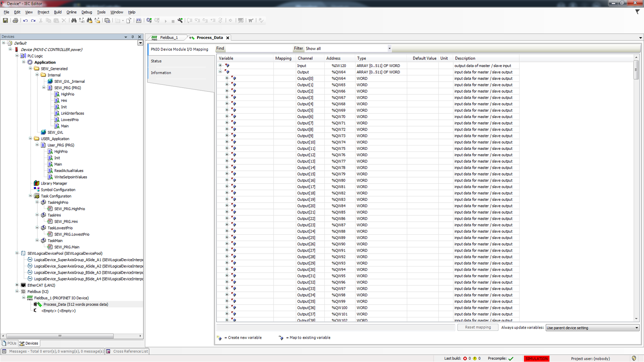Click the wrench icon in the toolbar

click(x=180, y=21)
